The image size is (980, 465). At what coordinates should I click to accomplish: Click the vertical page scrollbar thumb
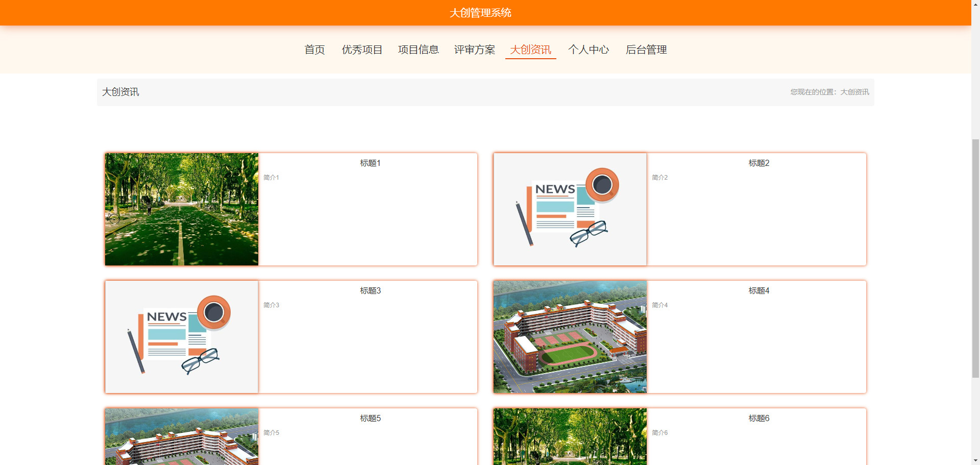(x=975, y=258)
